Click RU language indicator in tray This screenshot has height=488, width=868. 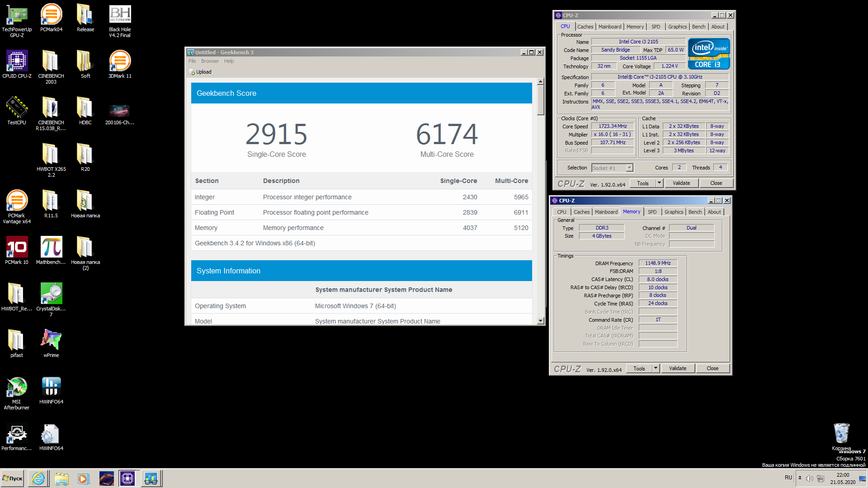pos(788,478)
